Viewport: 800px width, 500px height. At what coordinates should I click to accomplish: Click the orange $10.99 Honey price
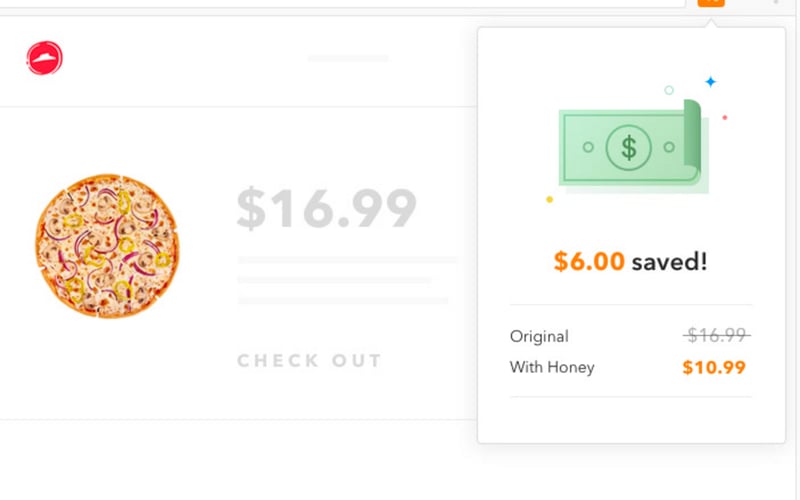[714, 367]
